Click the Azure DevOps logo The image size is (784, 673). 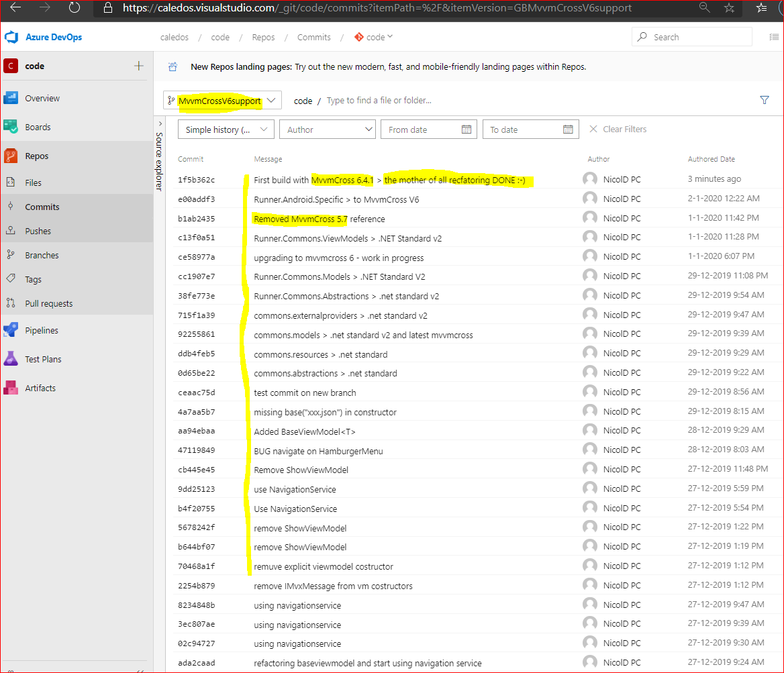11,37
